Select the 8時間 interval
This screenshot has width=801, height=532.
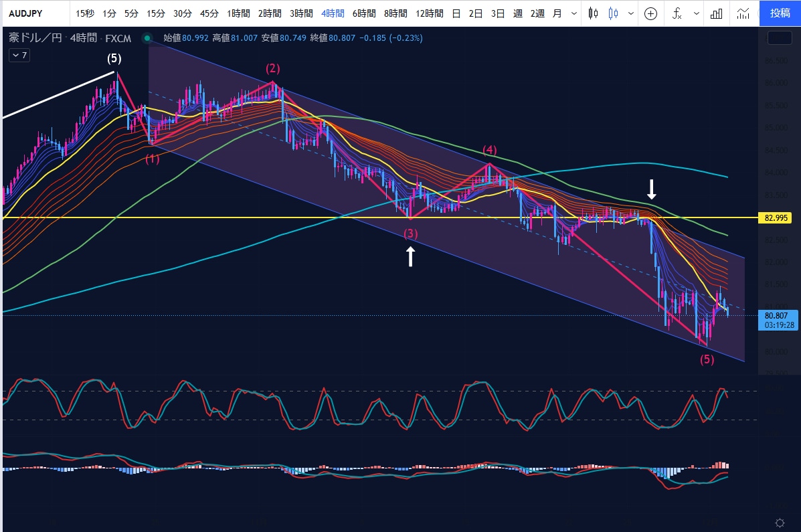point(396,13)
